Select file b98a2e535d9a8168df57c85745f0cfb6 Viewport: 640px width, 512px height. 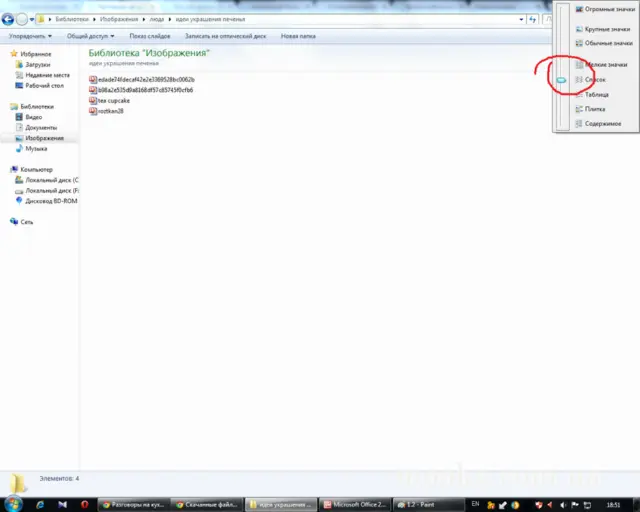(x=141, y=90)
